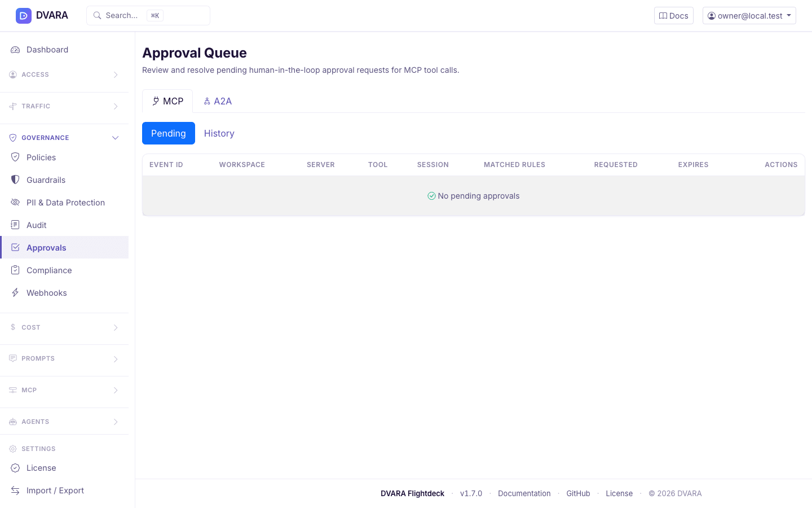Viewport: 812px width, 508px height.
Task: Select the Policies shield icon
Action: point(15,157)
